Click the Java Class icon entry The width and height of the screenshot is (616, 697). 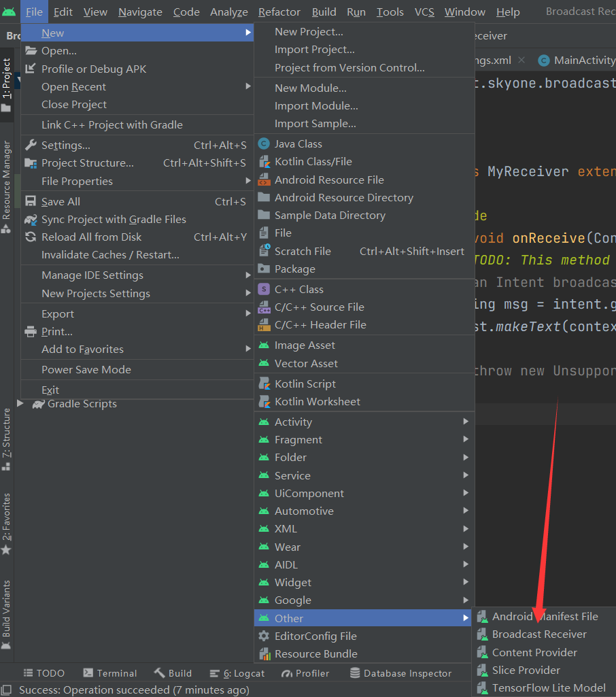(264, 144)
